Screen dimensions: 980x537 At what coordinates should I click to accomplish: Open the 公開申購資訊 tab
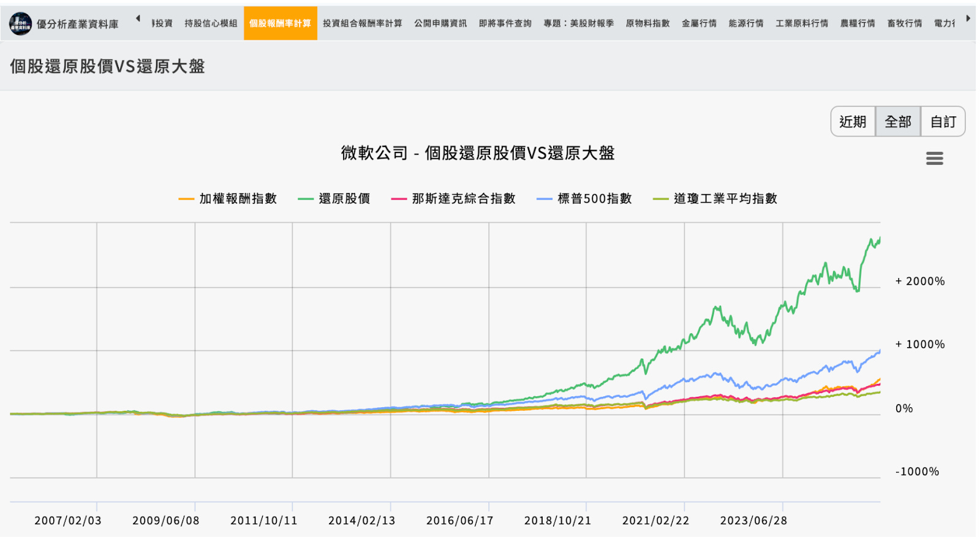click(440, 23)
